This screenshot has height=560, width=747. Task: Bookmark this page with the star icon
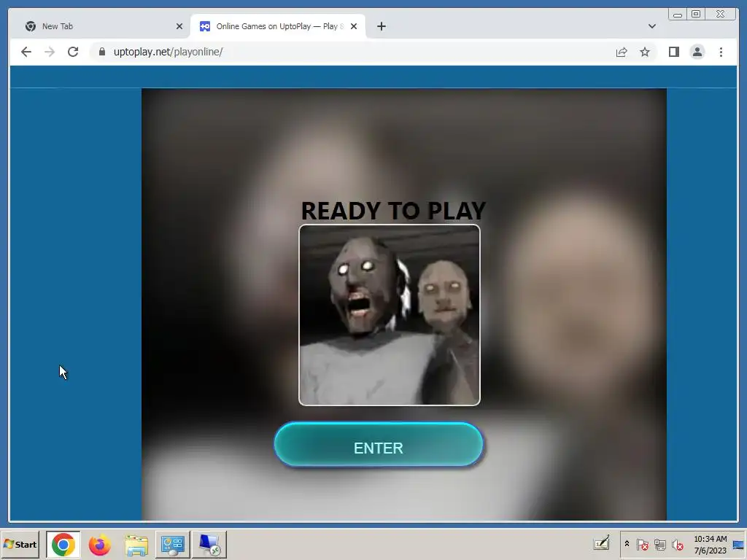[x=645, y=52]
